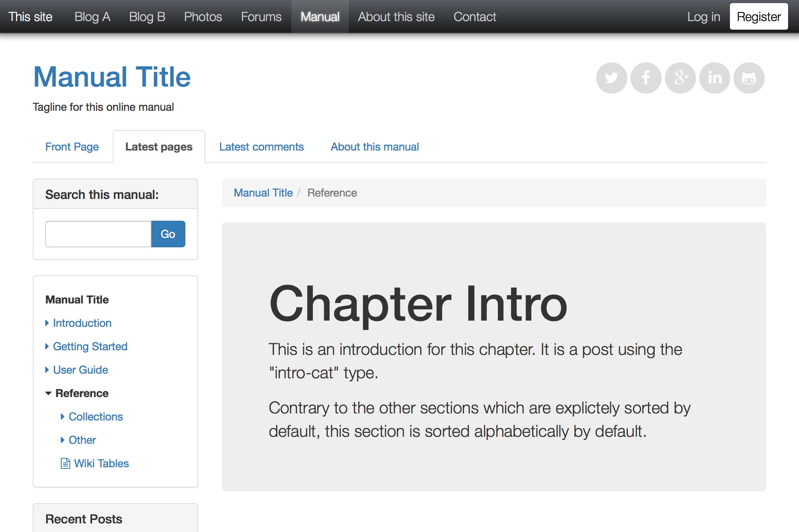Open the Collections sidebar link

[96, 417]
